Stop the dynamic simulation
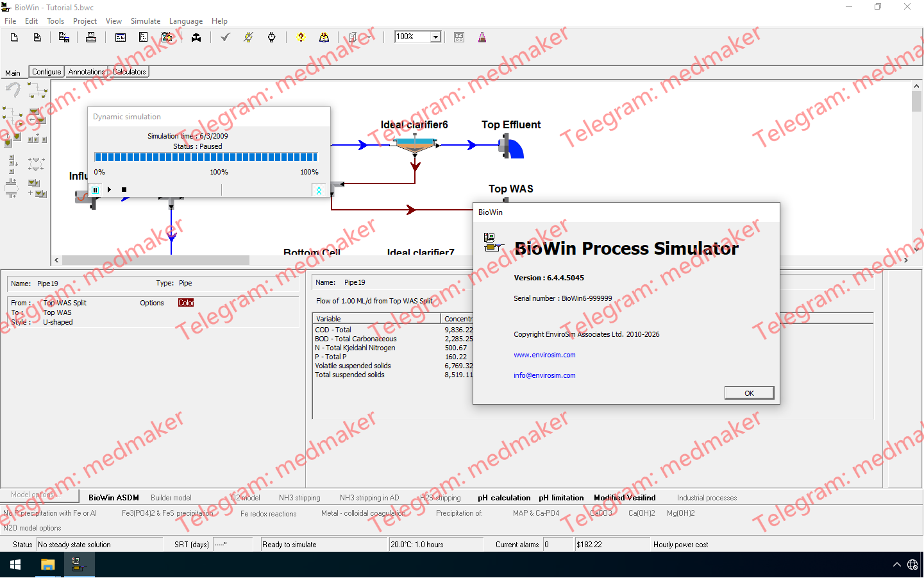The image size is (924, 578). tap(124, 190)
